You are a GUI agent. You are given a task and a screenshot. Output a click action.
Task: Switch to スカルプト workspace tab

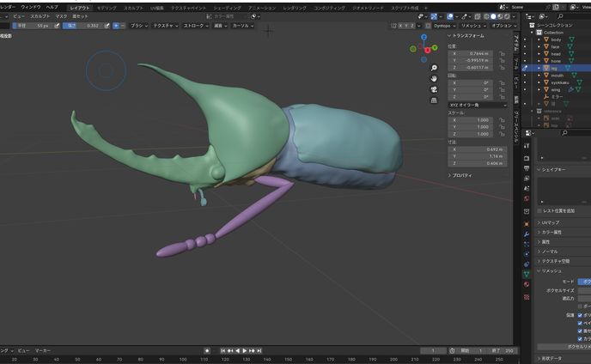pos(133,8)
